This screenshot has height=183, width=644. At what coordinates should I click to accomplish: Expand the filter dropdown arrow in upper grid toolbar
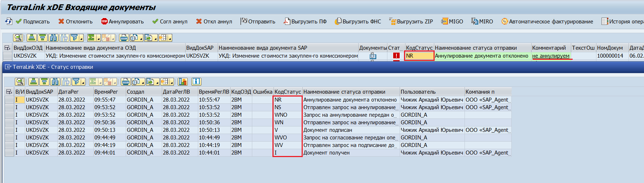pyautogui.click(x=82, y=39)
